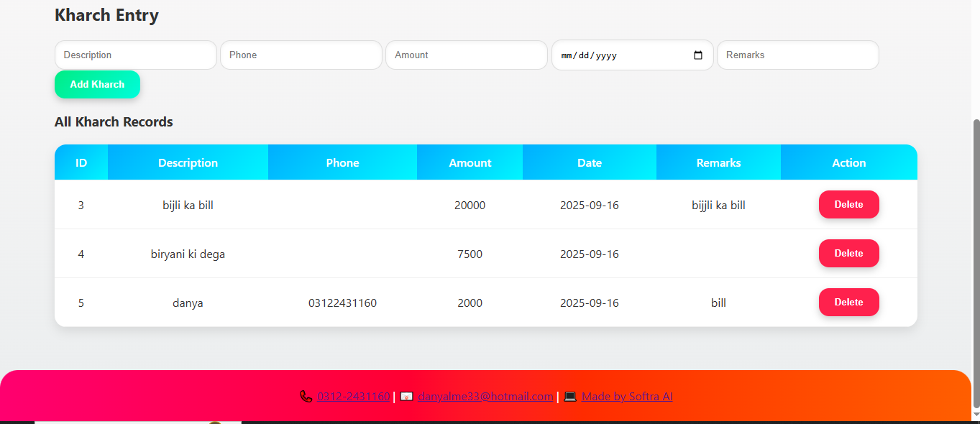Open the danyalme33@hotmail.com email link

pyautogui.click(x=485, y=396)
